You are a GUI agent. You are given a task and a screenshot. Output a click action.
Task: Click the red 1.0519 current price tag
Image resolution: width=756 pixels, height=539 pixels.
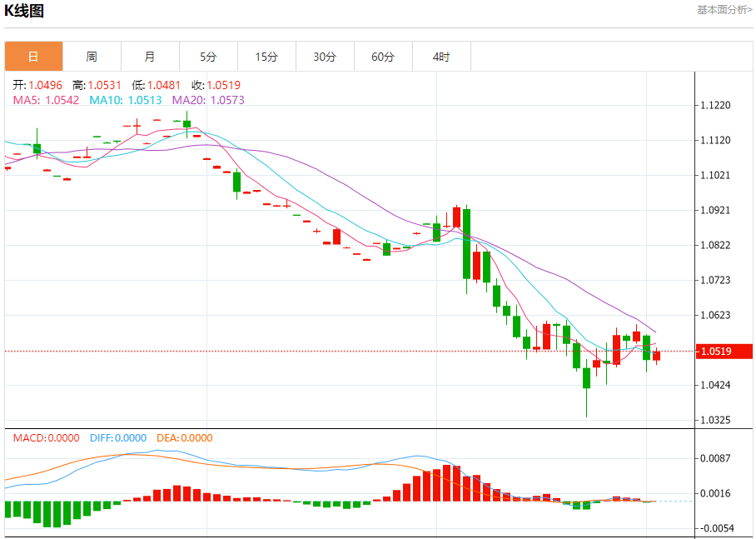[x=724, y=351]
